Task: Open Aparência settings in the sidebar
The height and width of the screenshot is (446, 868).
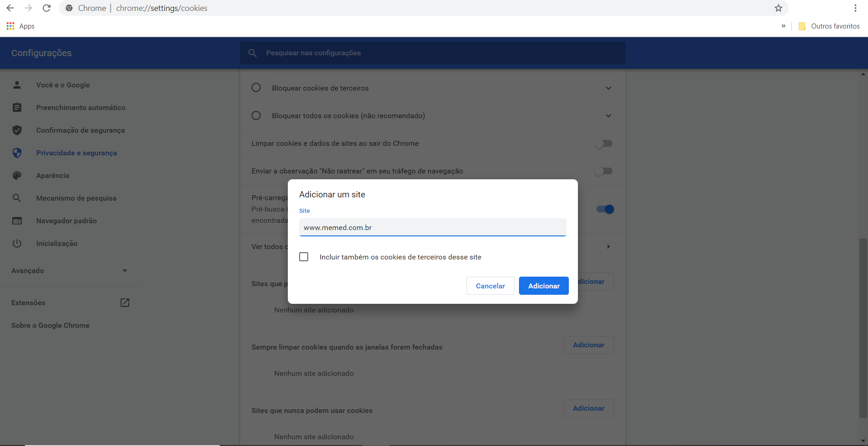Action: tap(53, 176)
